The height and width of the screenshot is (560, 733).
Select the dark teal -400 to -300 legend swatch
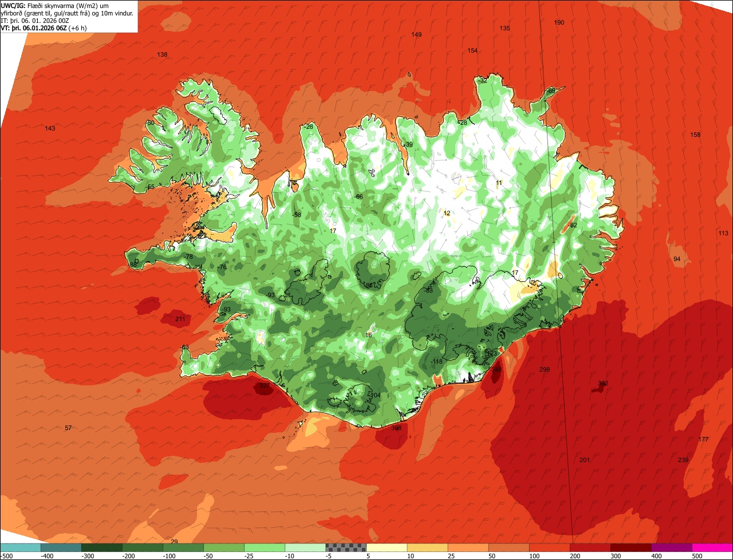61,548
